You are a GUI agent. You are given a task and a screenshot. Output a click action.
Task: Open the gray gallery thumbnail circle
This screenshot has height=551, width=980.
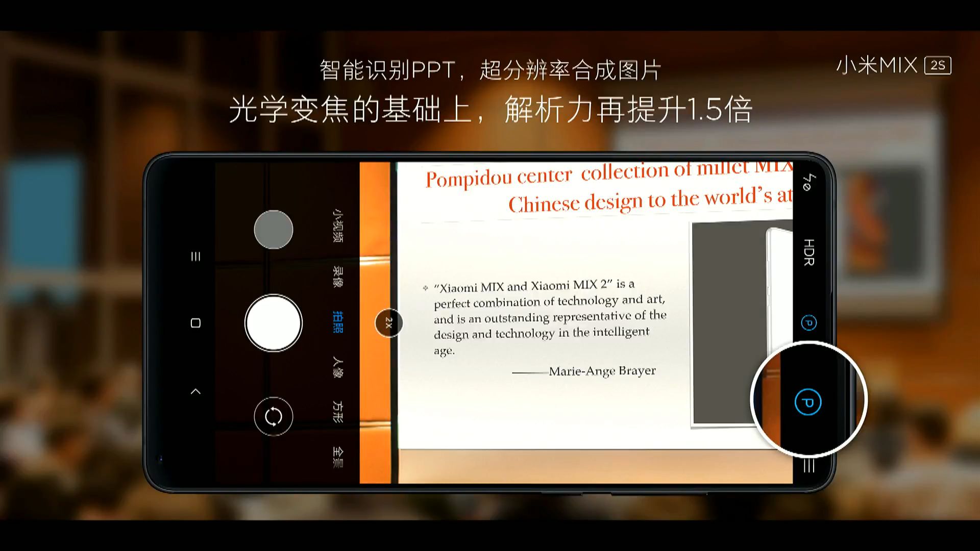click(x=274, y=230)
